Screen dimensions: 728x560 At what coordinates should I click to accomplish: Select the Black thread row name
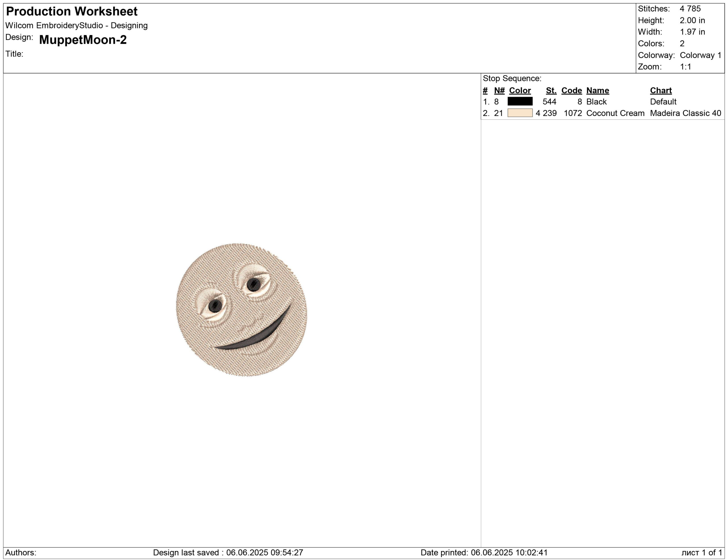pos(596,101)
